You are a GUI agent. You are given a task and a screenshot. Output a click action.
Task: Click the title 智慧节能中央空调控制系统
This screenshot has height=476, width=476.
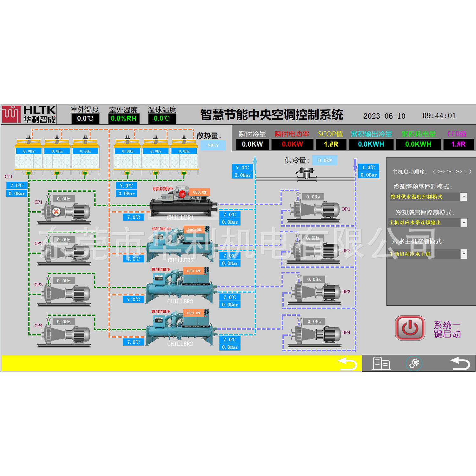(272, 115)
